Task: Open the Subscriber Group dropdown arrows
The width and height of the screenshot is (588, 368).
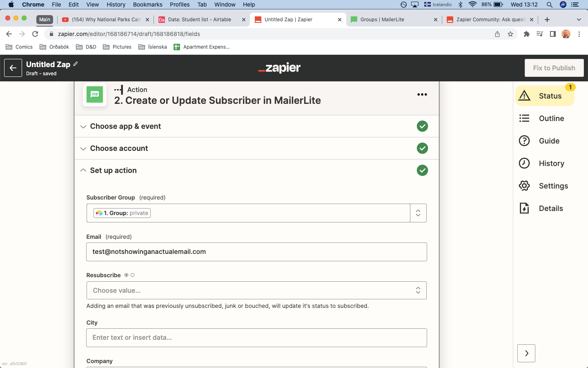Action: (418, 213)
